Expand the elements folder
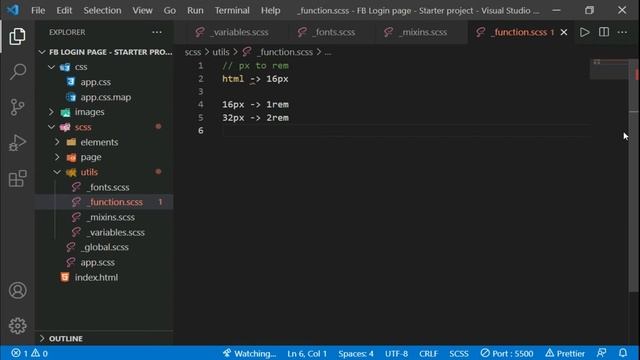Viewport: 640px width, 360px height. (57, 142)
